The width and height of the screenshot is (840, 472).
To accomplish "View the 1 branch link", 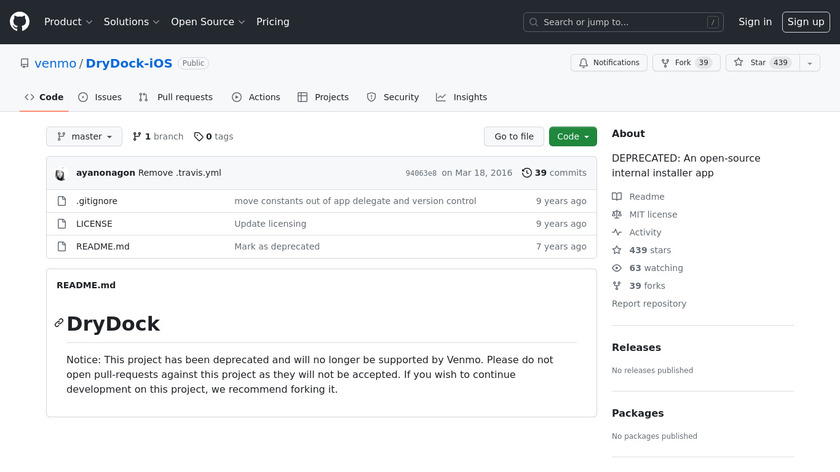I will pyautogui.click(x=158, y=137).
